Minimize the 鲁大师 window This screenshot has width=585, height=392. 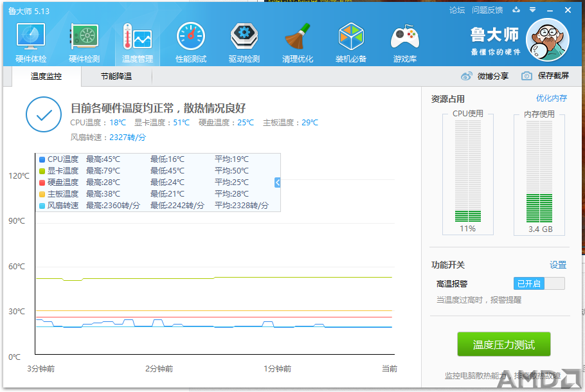(x=550, y=11)
